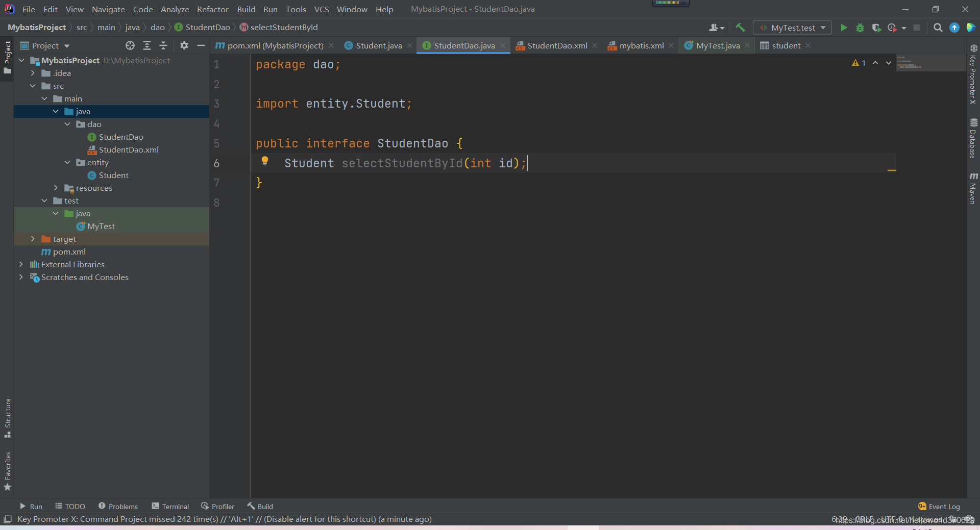
Task: Open the File menu
Action: click(29, 9)
